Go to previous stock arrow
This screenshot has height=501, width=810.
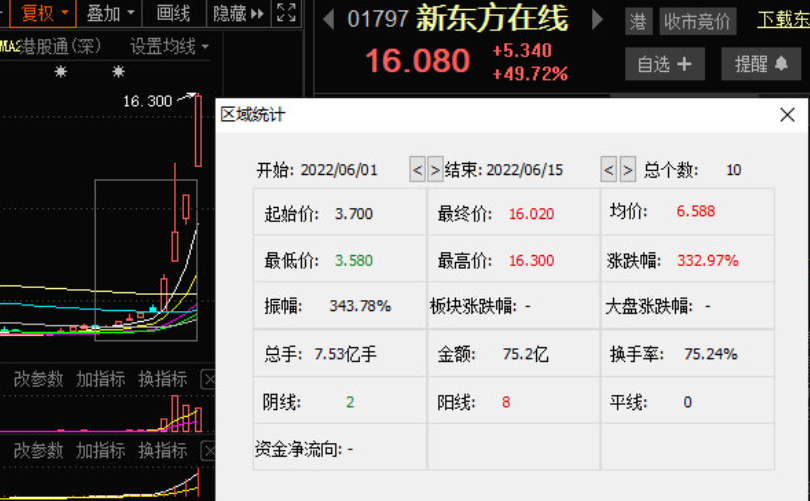pyautogui.click(x=328, y=20)
